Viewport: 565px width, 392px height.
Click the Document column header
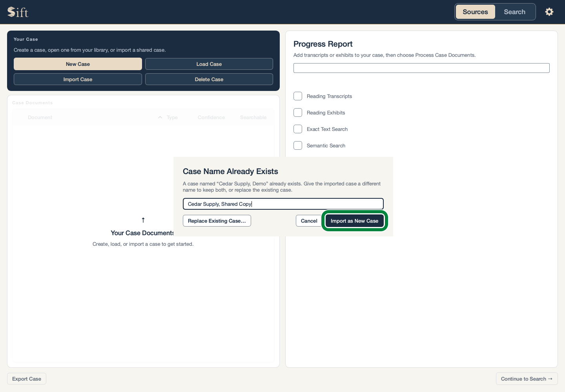[40, 117]
